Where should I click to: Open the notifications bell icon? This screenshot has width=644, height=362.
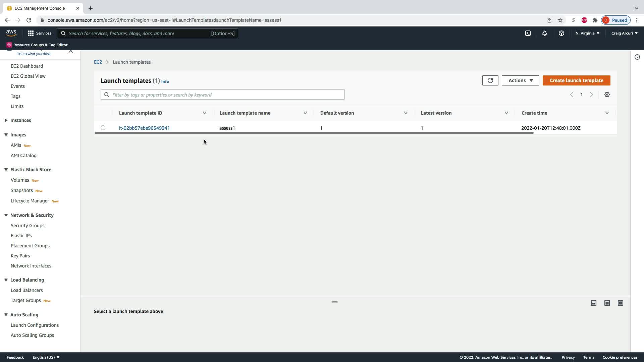pos(545,33)
